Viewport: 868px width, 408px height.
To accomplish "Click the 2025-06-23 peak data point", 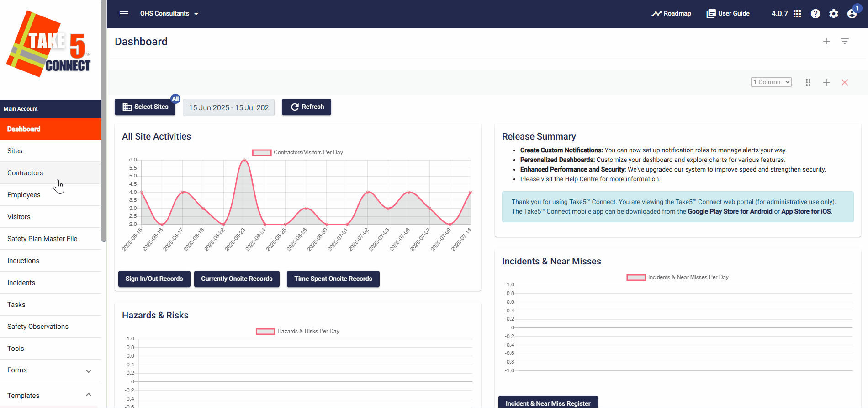I will coord(244,160).
